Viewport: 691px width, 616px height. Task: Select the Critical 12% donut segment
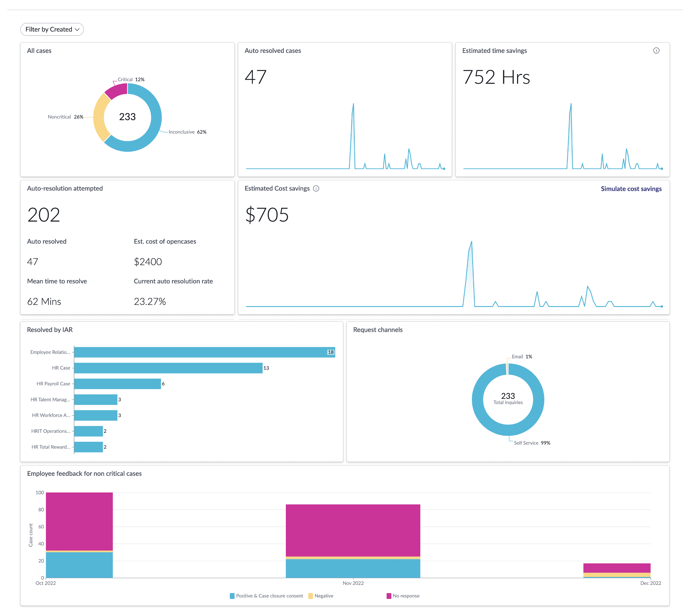click(x=117, y=91)
